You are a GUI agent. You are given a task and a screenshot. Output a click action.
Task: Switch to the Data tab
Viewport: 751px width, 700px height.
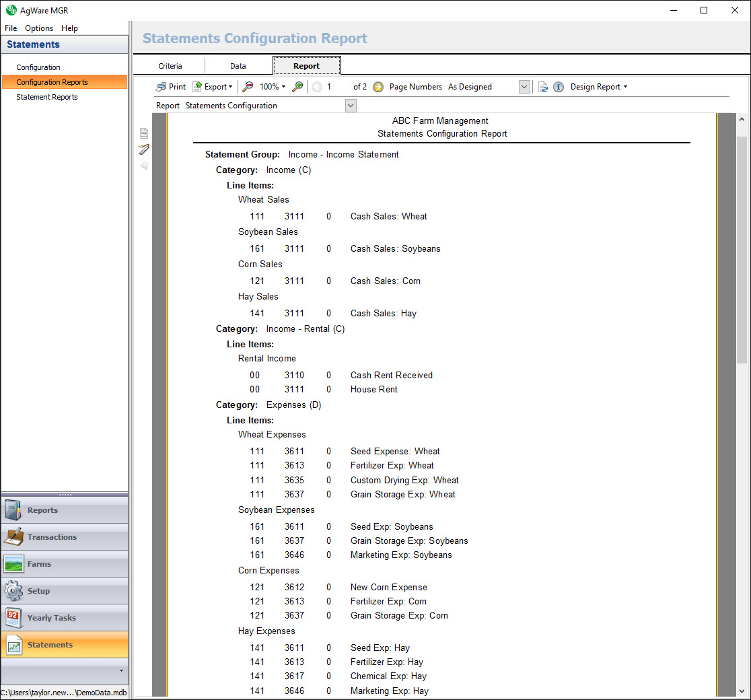pyautogui.click(x=238, y=66)
